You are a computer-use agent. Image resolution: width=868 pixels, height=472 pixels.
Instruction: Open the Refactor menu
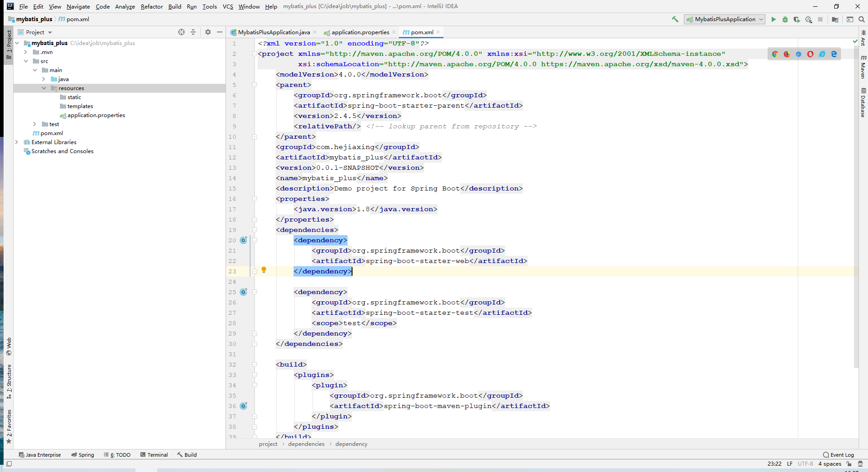pos(152,6)
